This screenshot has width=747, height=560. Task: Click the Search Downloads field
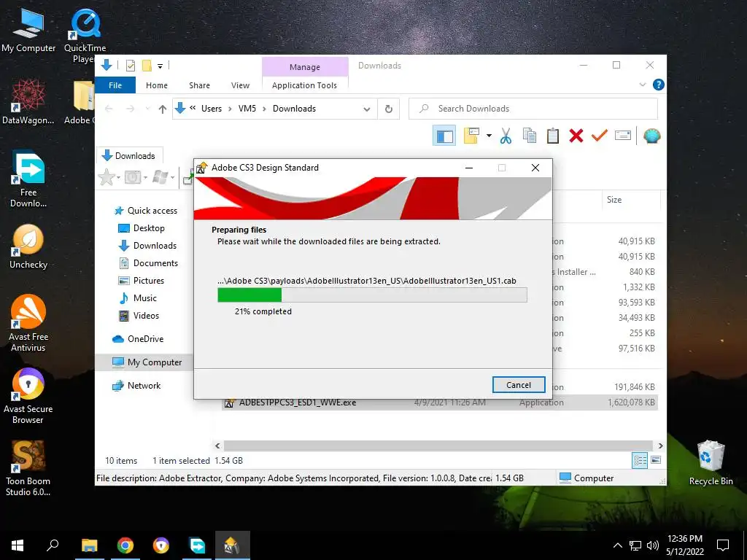533,109
